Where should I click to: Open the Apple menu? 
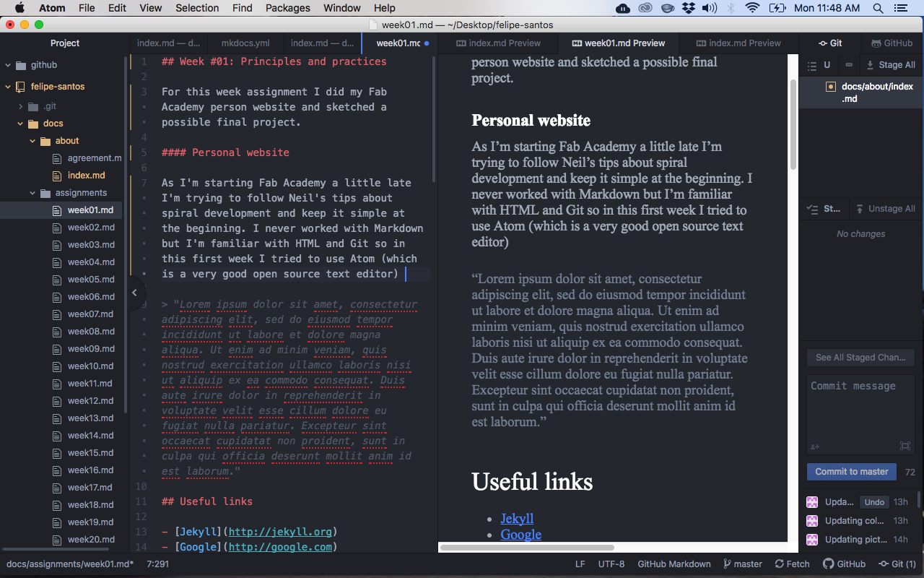click(19, 8)
